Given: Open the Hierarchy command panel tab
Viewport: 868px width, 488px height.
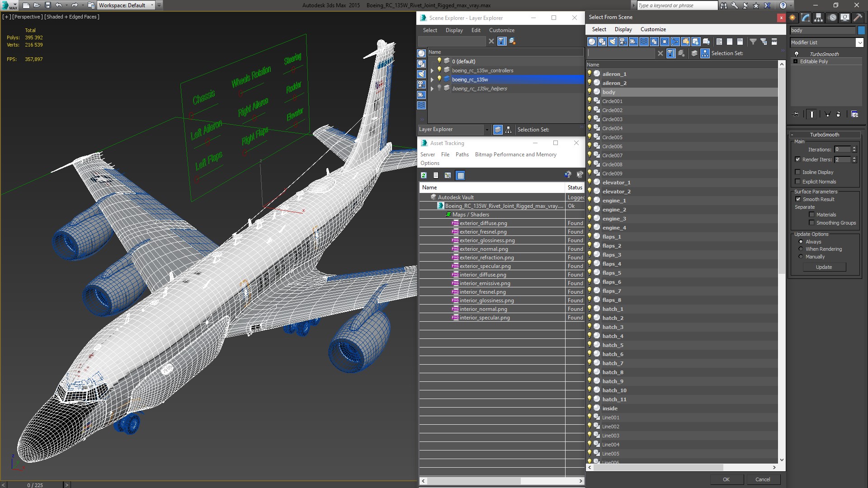Looking at the screenshot, I should pyautogui.click(x=819, y=18).
